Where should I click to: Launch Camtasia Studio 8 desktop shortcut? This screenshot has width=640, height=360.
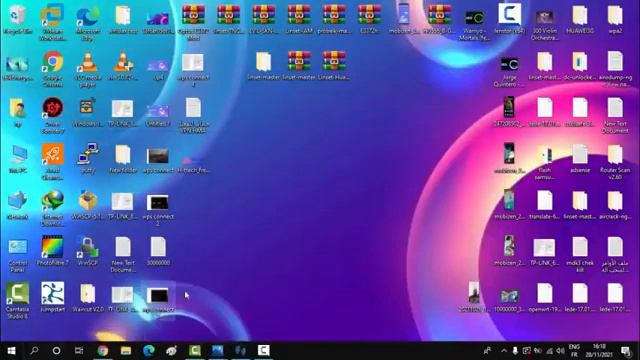tap(18, 301)
